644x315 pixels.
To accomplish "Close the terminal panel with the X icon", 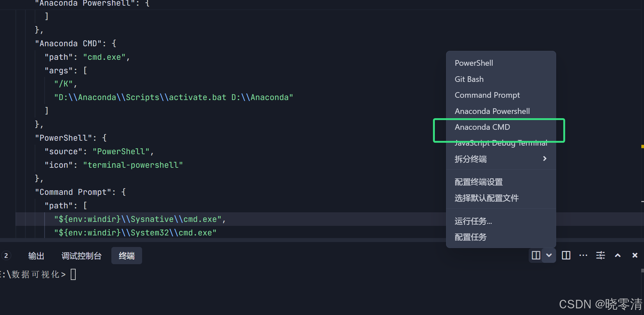I will (635, 255).
